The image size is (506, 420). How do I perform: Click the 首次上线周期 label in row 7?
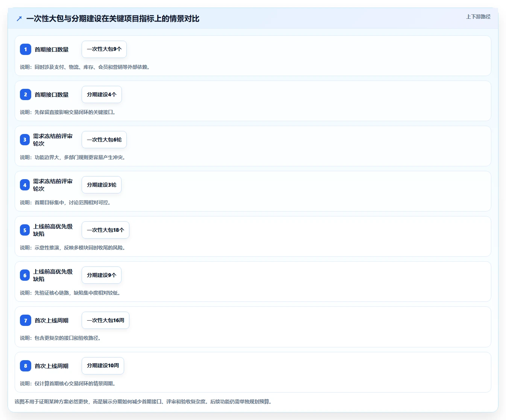52,320
